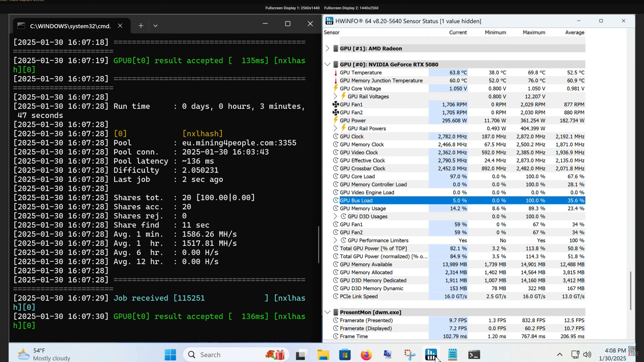
Task: Open the terminal new-tab dropdown arrow
Action: (155, 26)
